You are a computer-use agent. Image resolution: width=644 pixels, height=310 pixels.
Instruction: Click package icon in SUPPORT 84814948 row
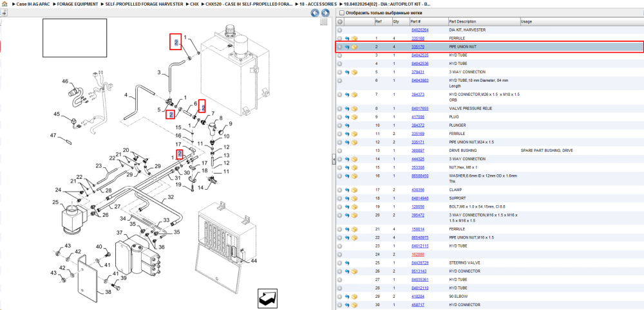coord(354,199)
